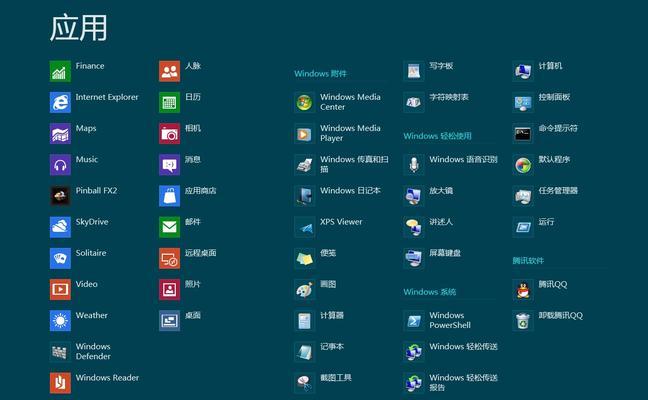Open the XPS Viewer icon
Screen dimensions: 648x400
[x=305, y=227]
